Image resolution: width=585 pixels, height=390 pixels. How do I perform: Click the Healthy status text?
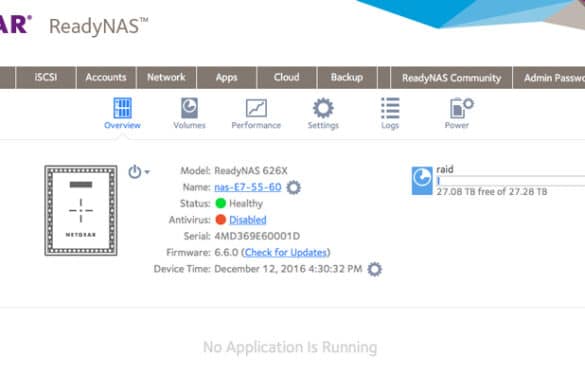coord(246,204)
